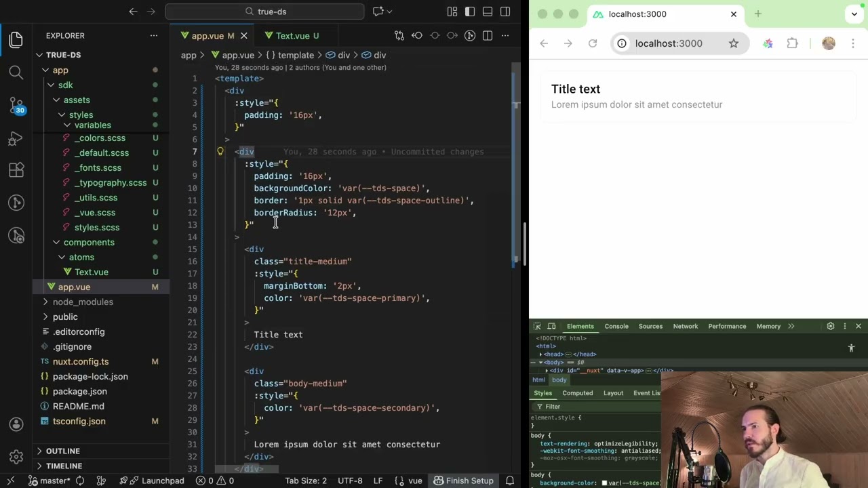Open the Accounts icon in activity bar
Image resolution: width=868 pixels, height=488 pixels.
click(16, 424)
